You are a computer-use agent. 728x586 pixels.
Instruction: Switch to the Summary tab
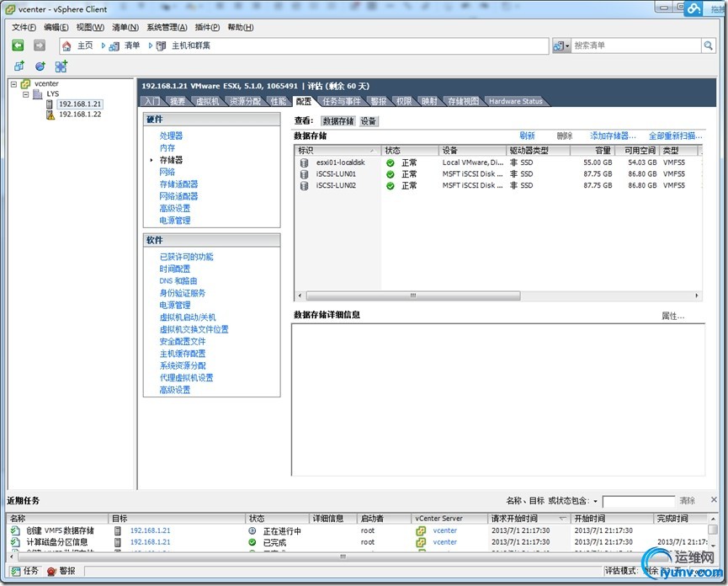tap(178, 101)
